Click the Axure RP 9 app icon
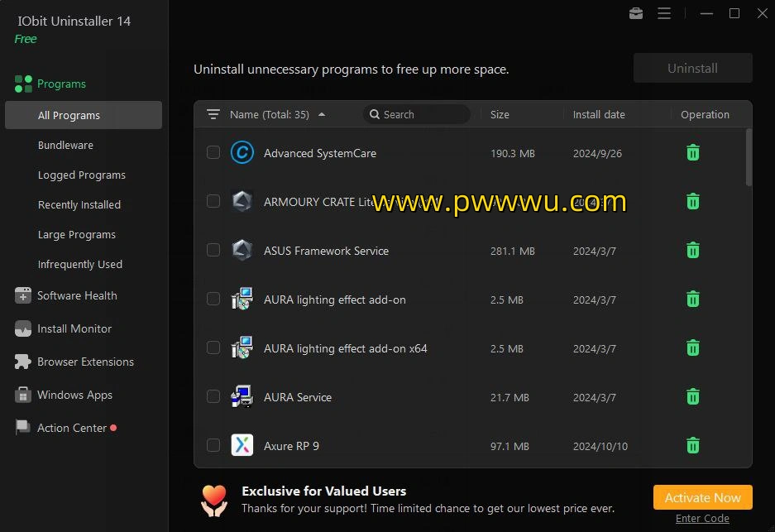 point(242,445)
